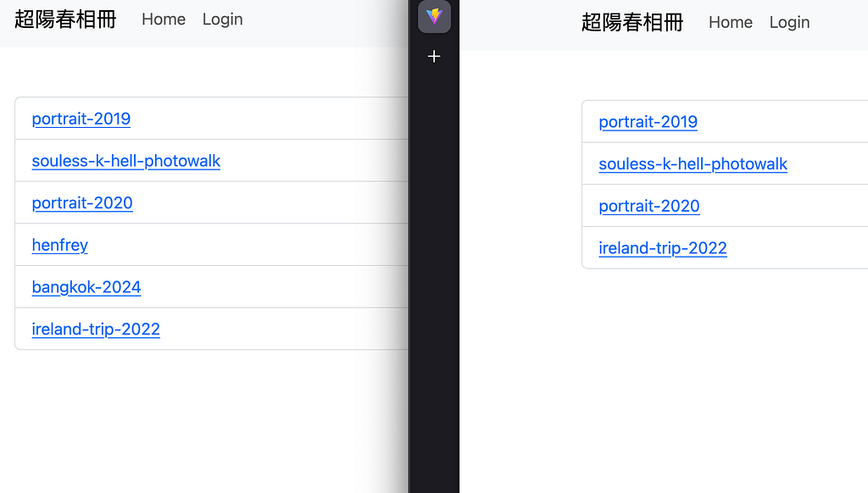Click the blank area of henfrey row
The image size is (868, 493).
pos(249,245)
